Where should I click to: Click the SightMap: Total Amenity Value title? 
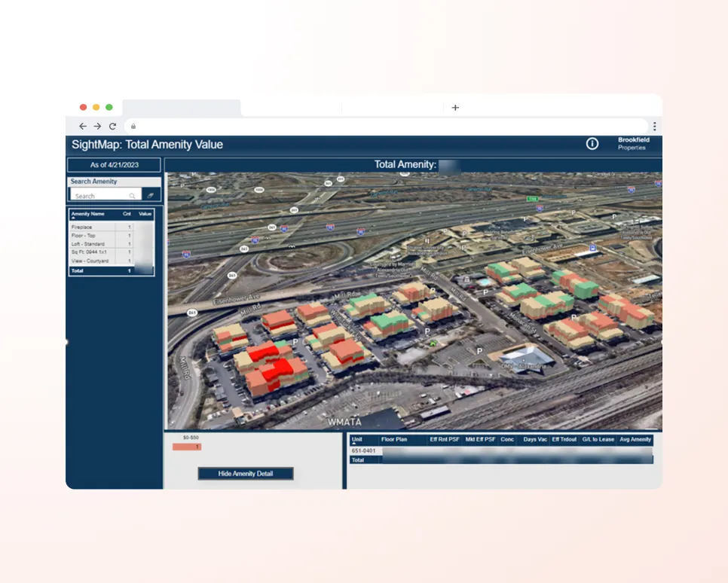[147, 145]
